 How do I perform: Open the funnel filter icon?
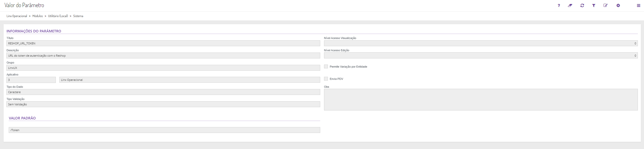(x=594, y=6)
